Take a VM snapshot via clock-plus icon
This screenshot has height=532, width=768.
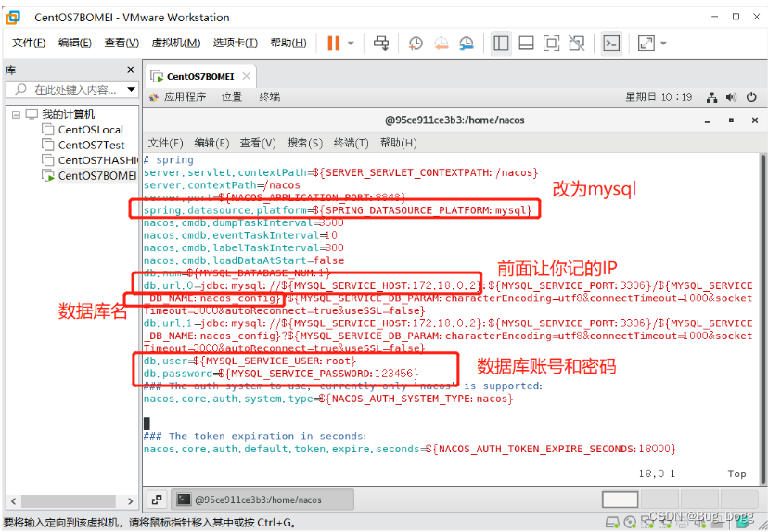pos(416,43)
